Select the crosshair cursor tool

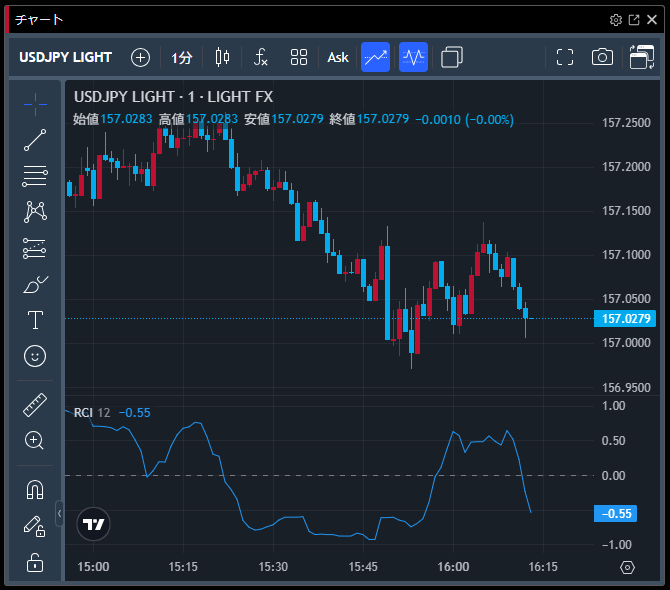[35, 102]
